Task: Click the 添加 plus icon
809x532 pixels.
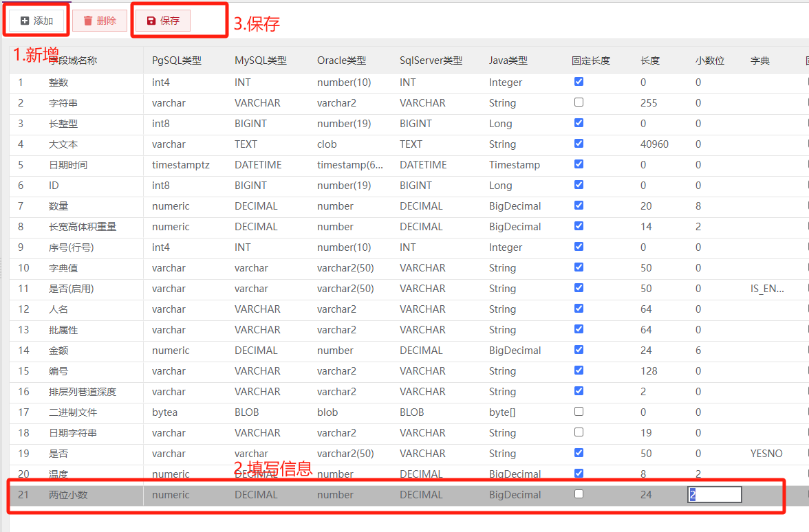Action: [x=25, y=21]
